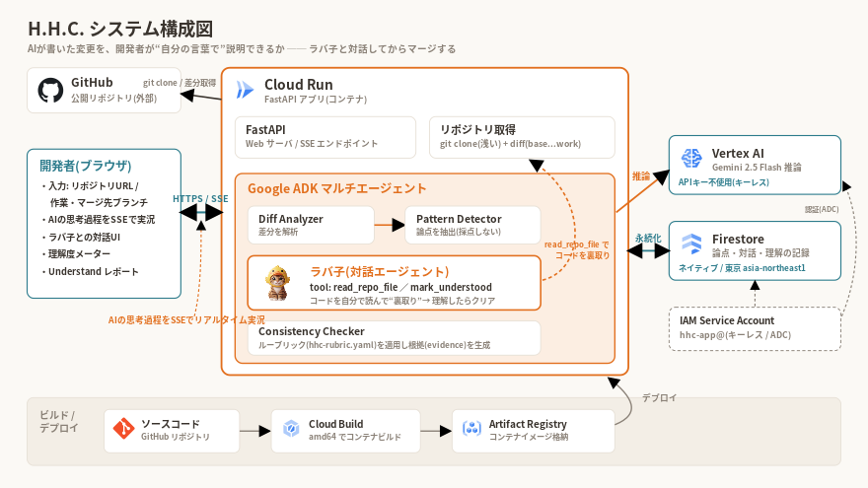Click the ラバ子(対話エージェント) title
Screen dimensions: 868x488
click(379, 272)
